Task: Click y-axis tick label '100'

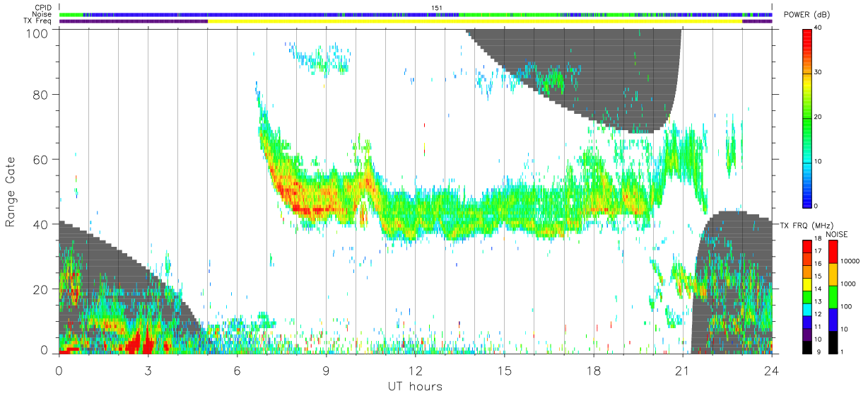Action: tap(37, 33)
